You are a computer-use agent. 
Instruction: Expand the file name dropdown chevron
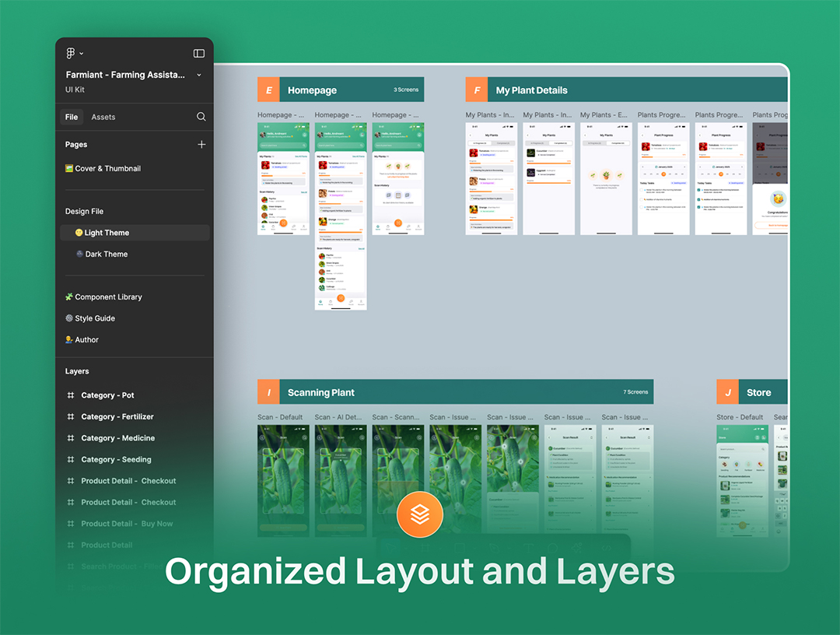[x=199, y=75]
